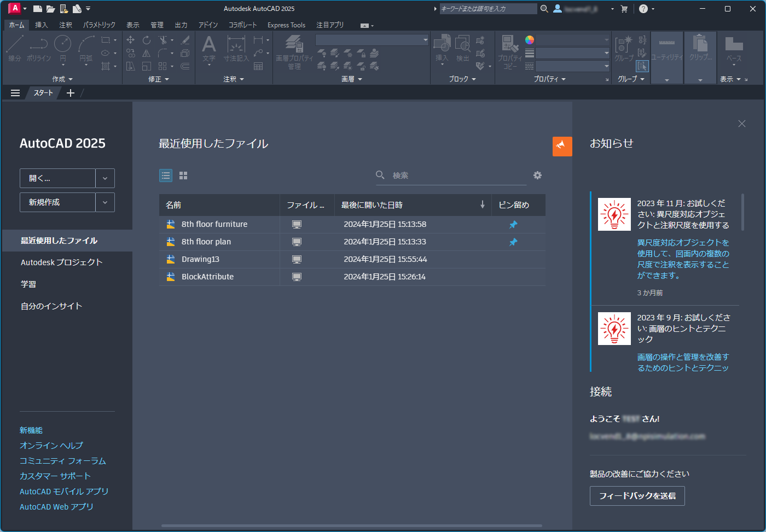
Task: Click the recent files 検索 search field
Action: [451, 176]
